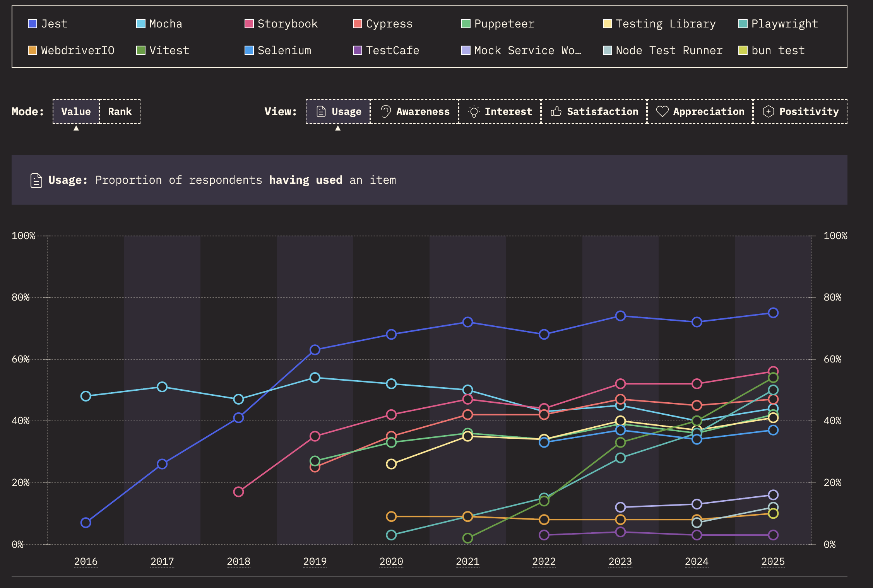Click Storybook's 2018 data point
873x588 pixels.
point(238,492)
